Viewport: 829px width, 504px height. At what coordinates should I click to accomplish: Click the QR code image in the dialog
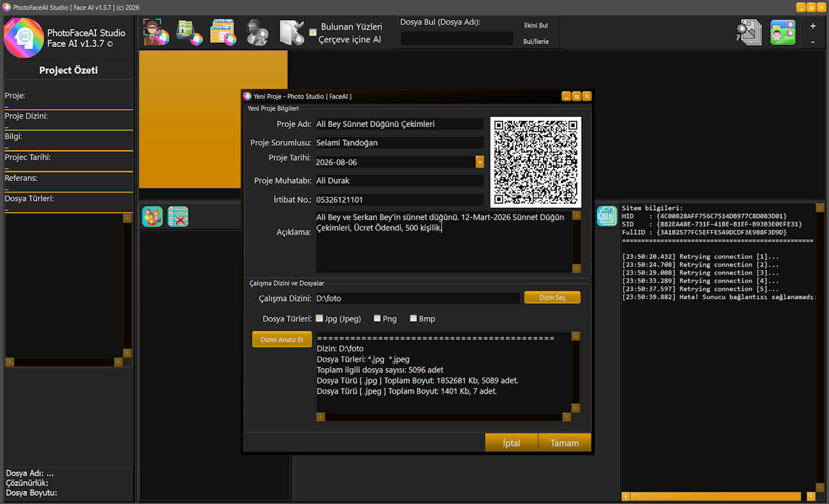click(x=536, y=162)
